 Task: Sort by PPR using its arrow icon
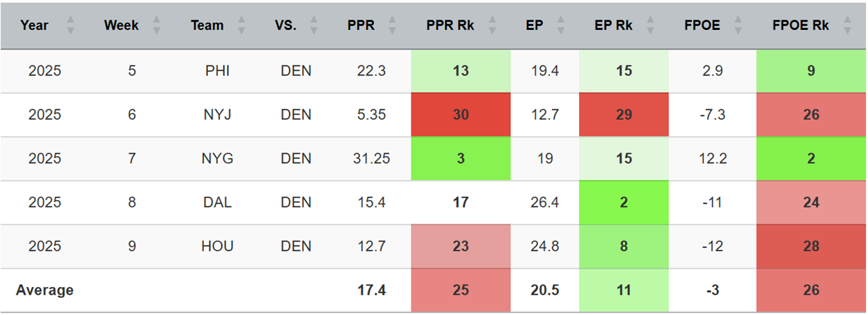click(393, 26)
